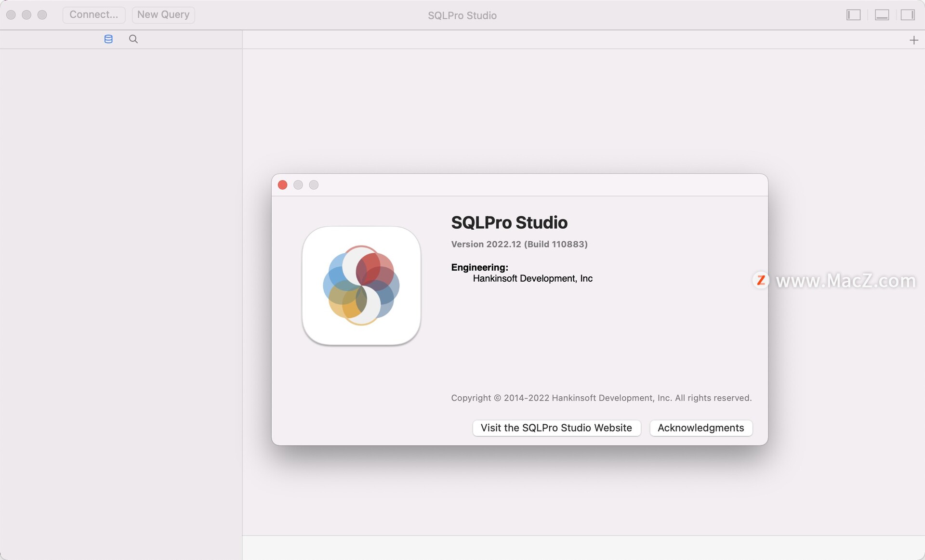Image resolution: width=925 pixels, height=560 pixels.
Task: Click the dialog's gray minimize button
Action: coord(298,185)
